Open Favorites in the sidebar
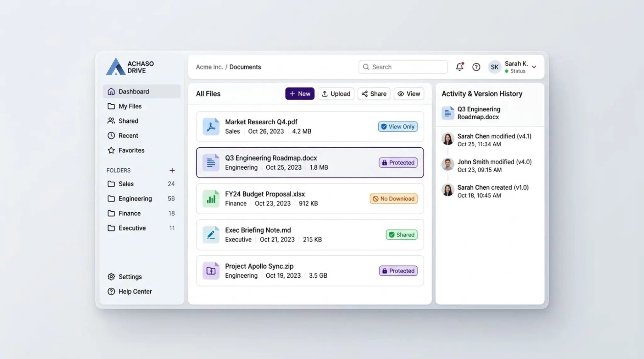The image size is (644, 359). click(142, 150)
